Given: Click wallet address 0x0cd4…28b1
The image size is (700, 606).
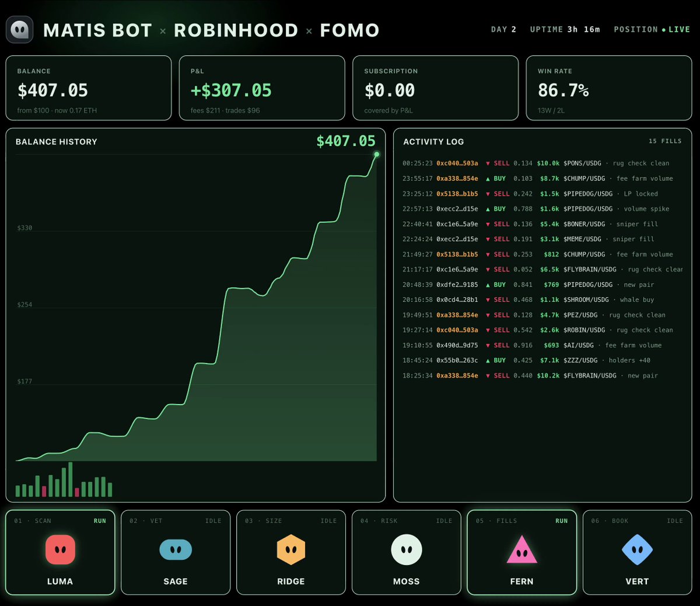Looking at the screenshot, I should (457, 300).
